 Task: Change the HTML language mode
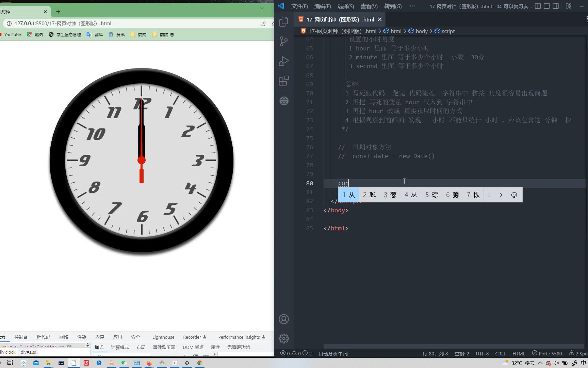coord(519,353)
